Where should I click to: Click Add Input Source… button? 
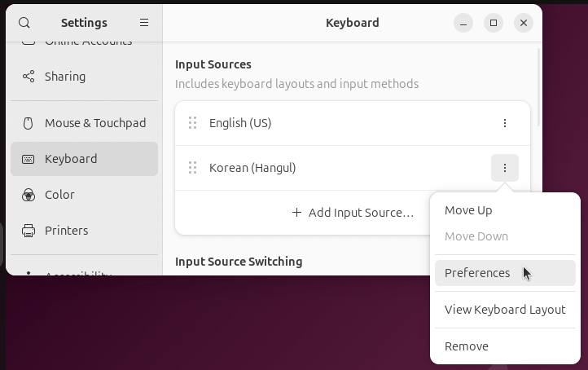[353, 213]
